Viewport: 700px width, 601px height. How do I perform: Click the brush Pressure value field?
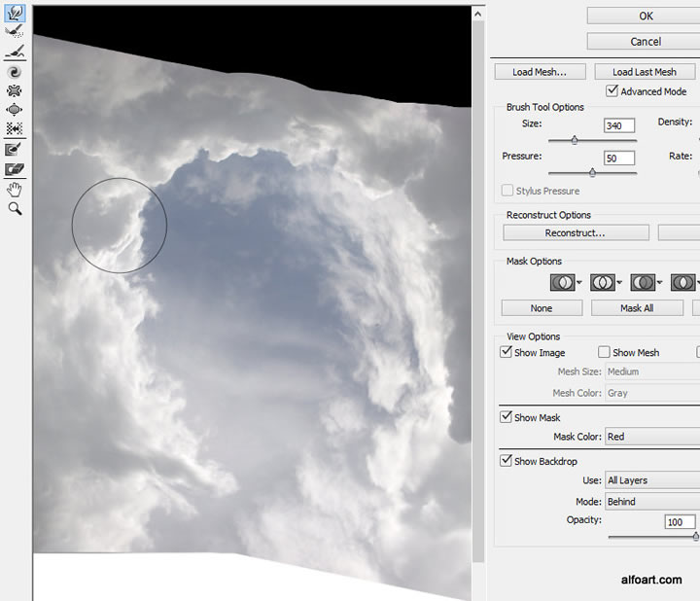click(x=618, y=158)
